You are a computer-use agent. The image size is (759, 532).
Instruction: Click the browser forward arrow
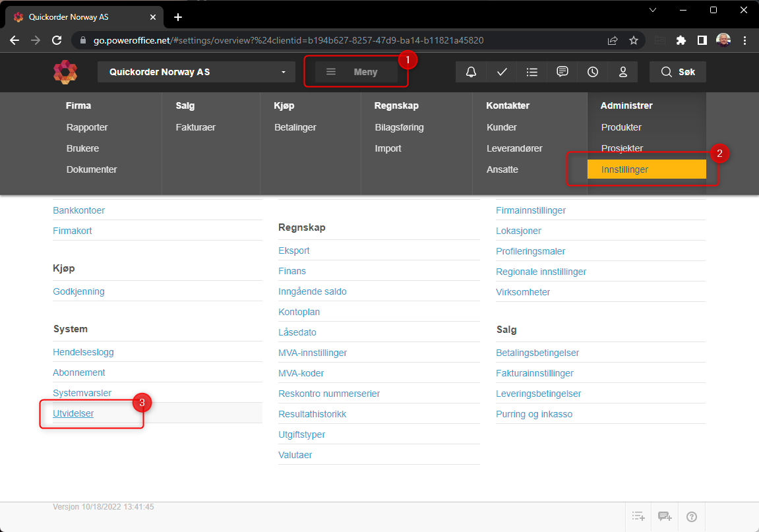pos(36,40)
